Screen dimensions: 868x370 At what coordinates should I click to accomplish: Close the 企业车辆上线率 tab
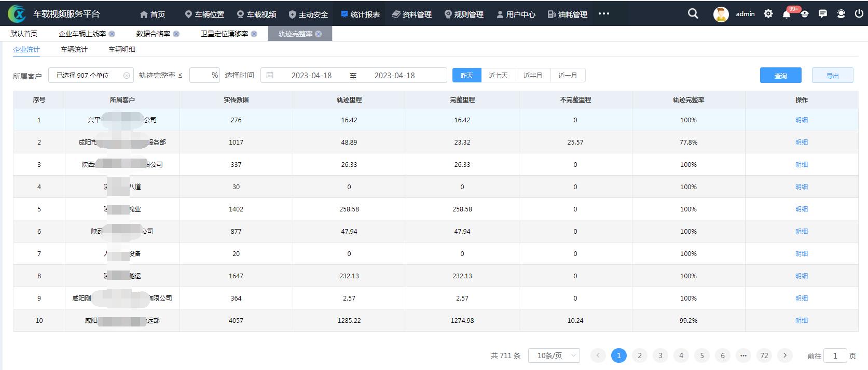click(112, 34)
